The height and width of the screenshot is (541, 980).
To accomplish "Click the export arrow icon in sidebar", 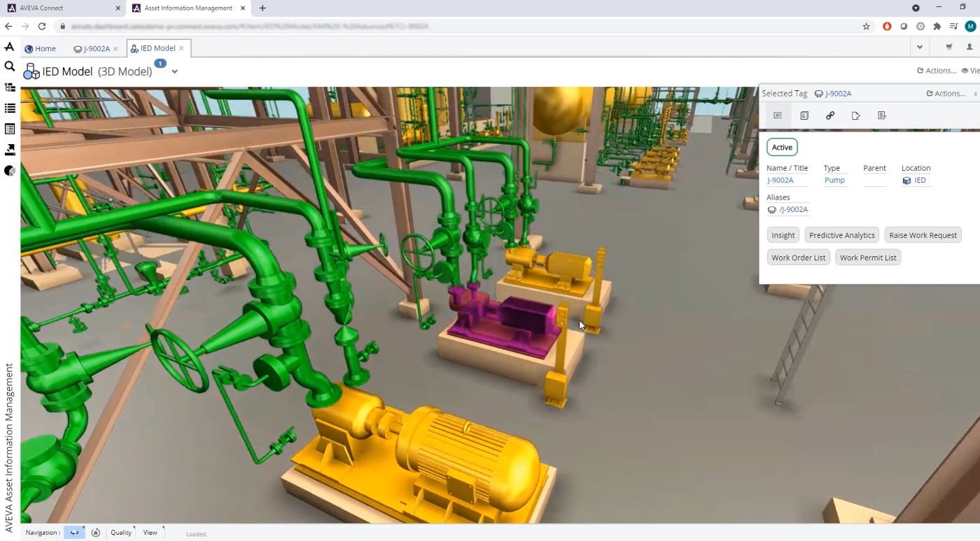I will 10,150.
